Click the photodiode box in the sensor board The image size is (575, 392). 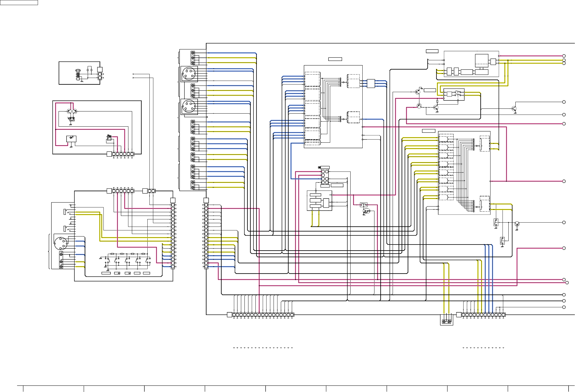tap(71, 139)
